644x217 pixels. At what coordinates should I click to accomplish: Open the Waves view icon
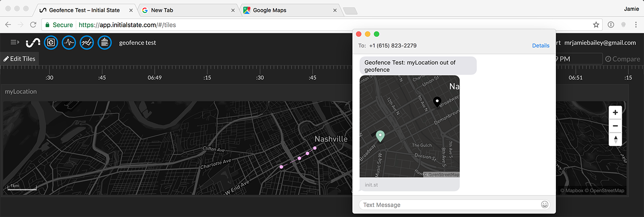[x=69, y=43]
